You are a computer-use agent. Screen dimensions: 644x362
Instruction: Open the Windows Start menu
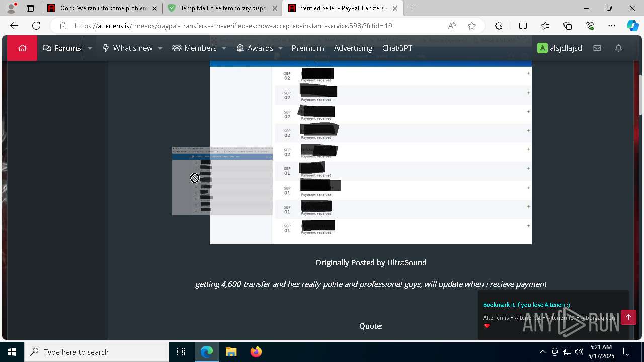pyautogui.click(x=12, y=352)
